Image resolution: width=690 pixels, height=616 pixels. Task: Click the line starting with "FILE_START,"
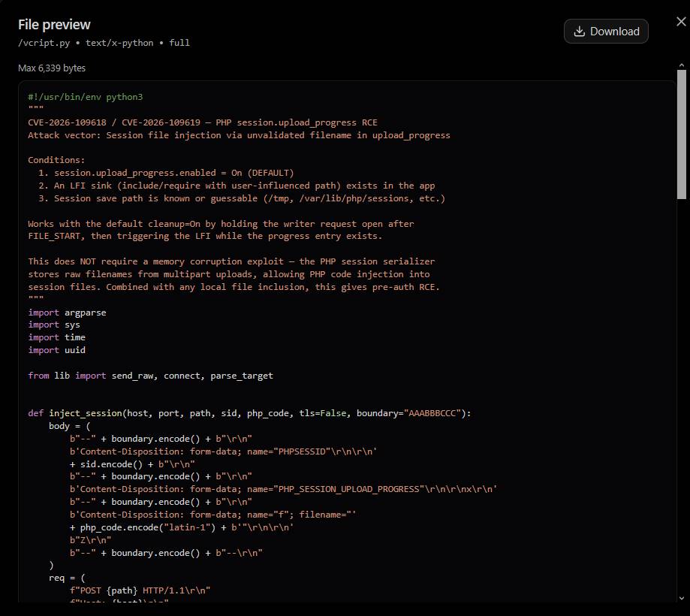(205, 236)
